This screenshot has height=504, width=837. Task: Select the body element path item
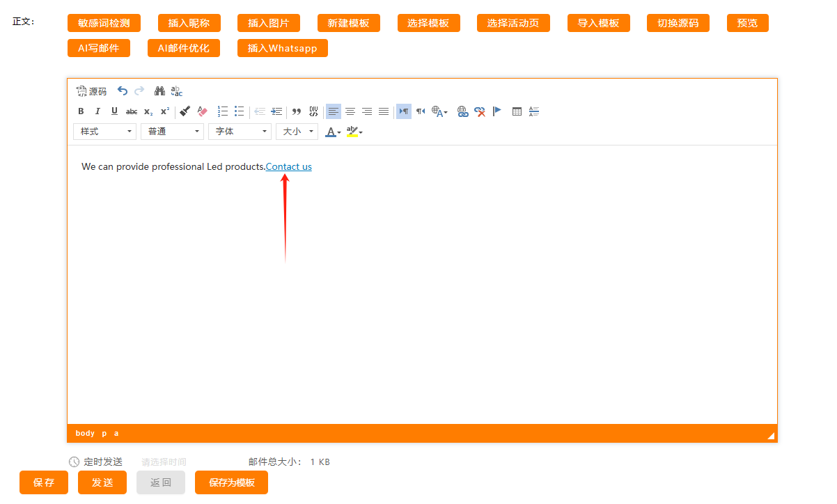[x=85, y=433]
